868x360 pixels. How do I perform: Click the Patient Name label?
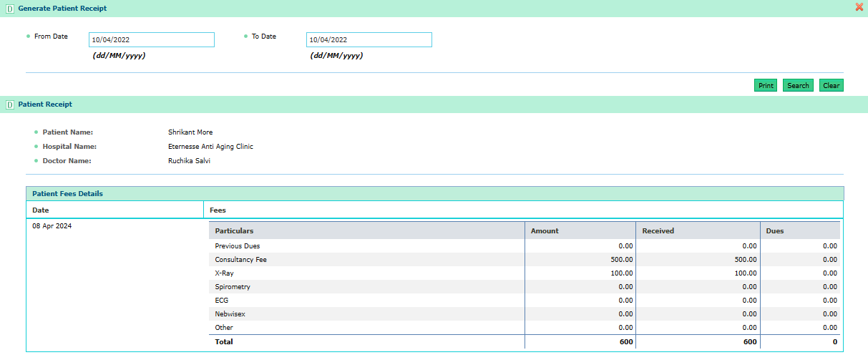pos(68,132)
